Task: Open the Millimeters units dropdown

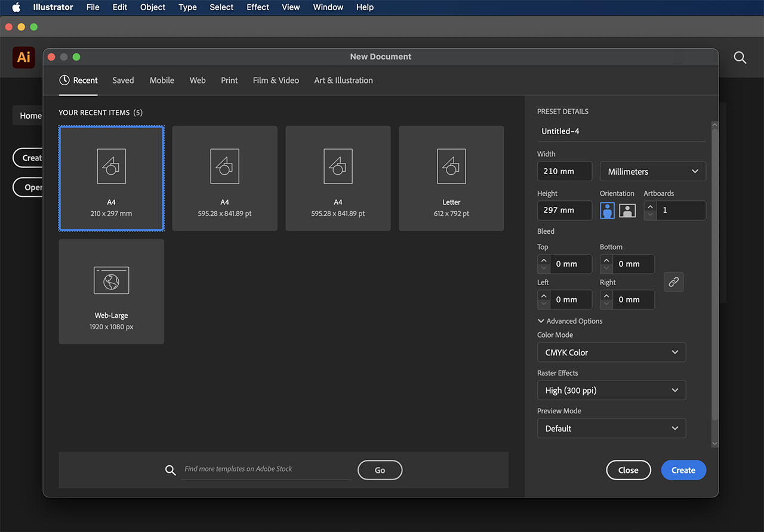Action: click(653, 171)
